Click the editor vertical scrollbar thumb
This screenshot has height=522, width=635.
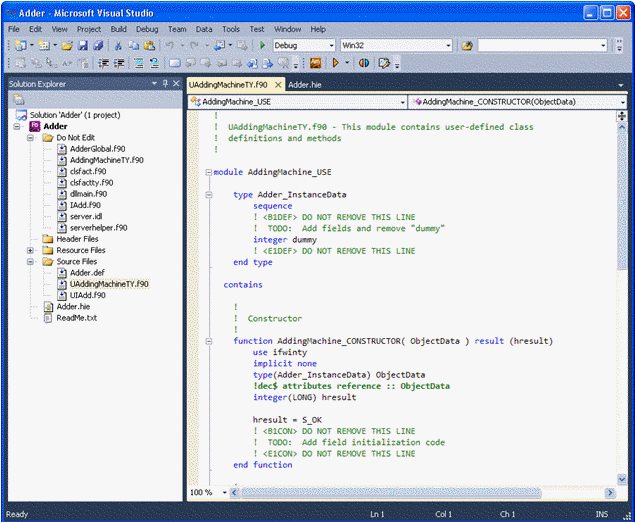(x=622, y=202)
